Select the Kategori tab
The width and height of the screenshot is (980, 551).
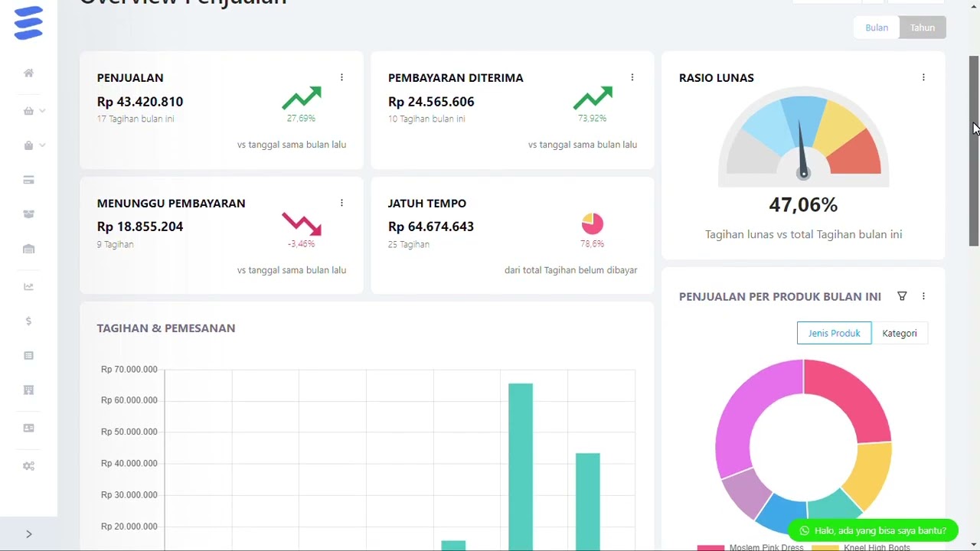(x=900, y=333)
